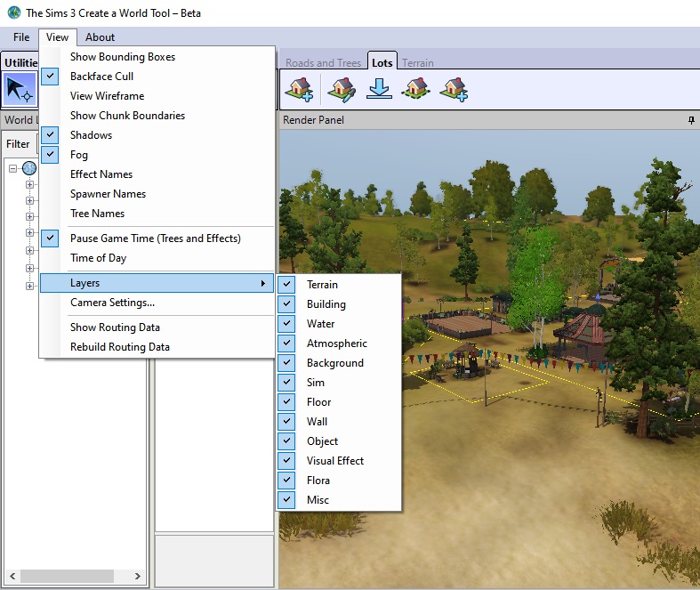This screenshot has height=590, width=700.
Task: Switch to the Roads and Trees tab
Action: coord(323,63)
